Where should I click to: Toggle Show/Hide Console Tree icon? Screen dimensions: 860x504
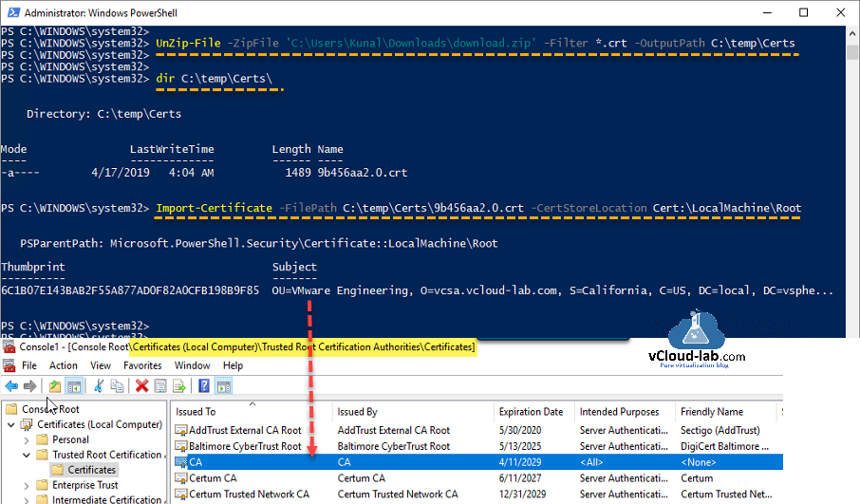(73, 386)
